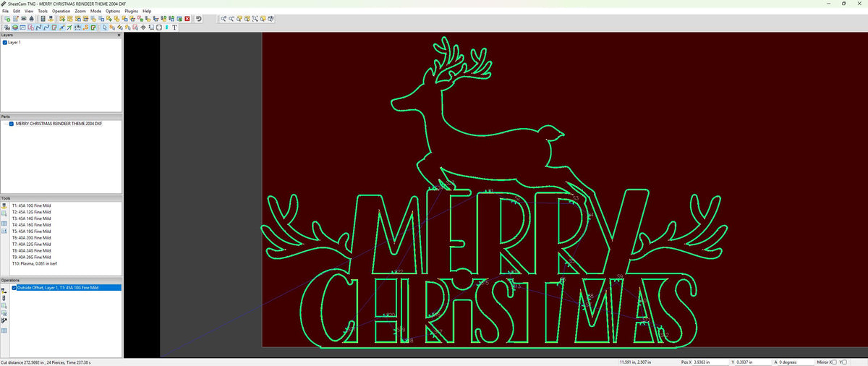The image size is (868, 366).
Task: Click the drill operation icon in Operations panel
Action: [x=4, y=297]
